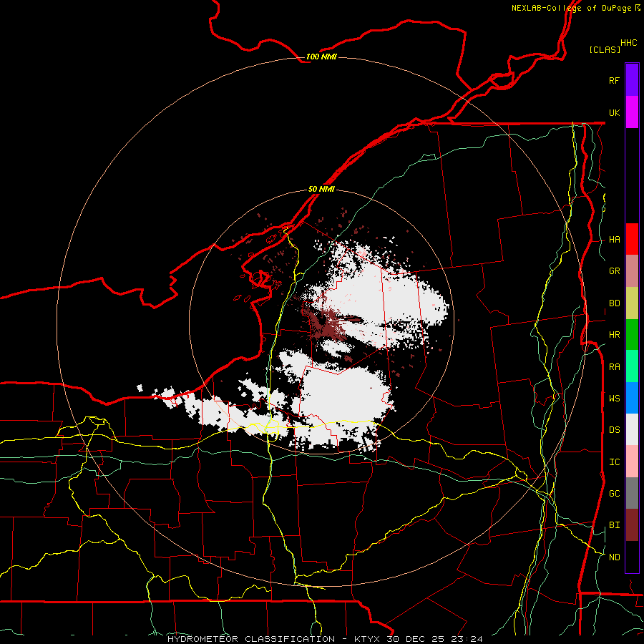Click the GR legend color swatch
The width and height of the screenshot is (644, 644).
click(x=632, y=271)
